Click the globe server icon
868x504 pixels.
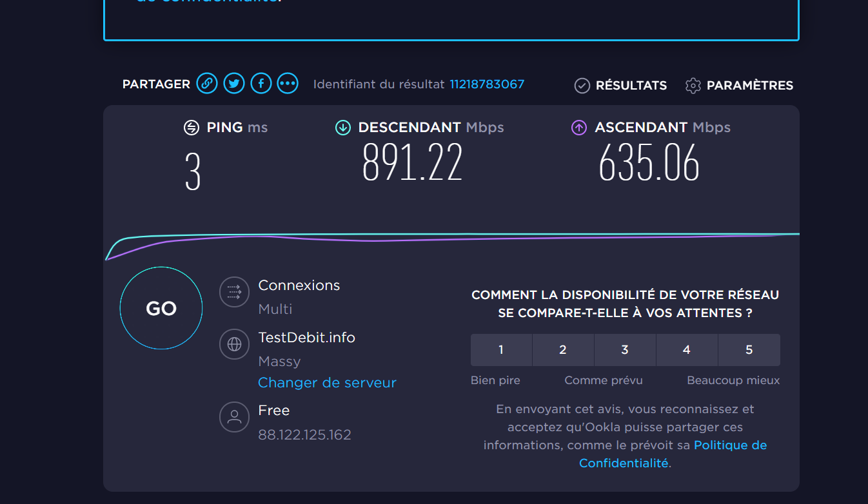coord(234,344)
